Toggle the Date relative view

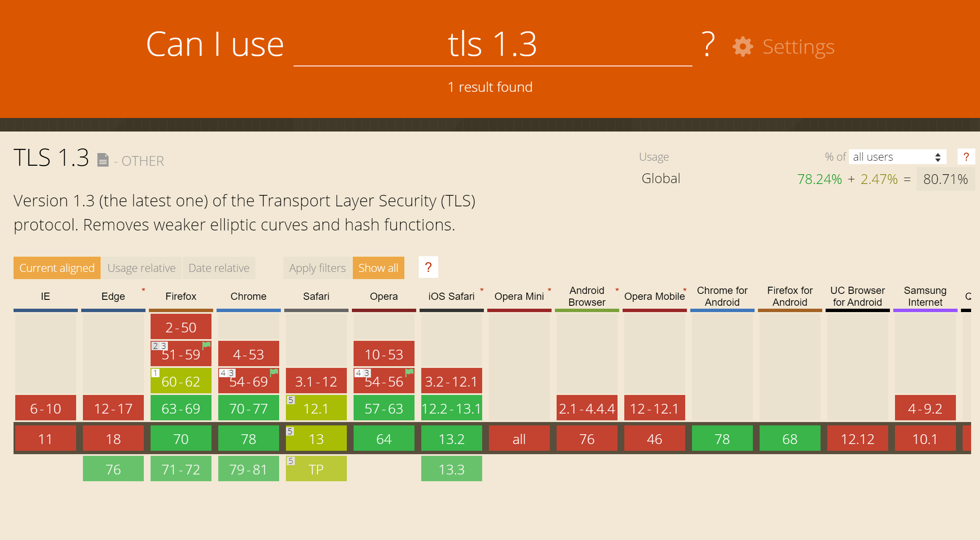[x=219, y=268]
